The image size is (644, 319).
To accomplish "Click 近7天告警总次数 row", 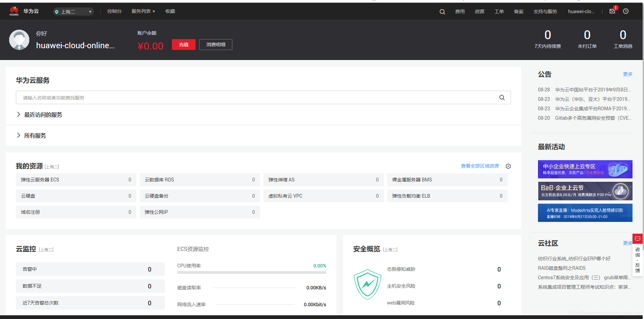I will [x=90, y=303].
